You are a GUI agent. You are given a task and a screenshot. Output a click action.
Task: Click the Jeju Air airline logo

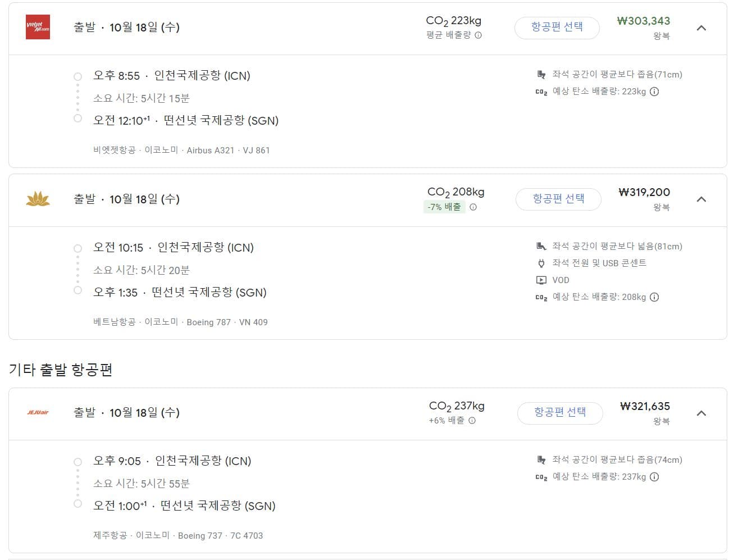[38, 412]
